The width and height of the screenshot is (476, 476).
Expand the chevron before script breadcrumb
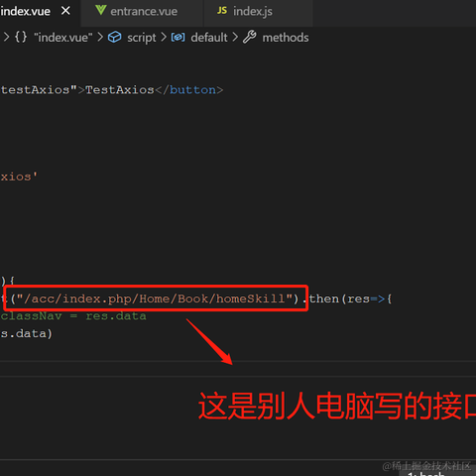point(100,37)
